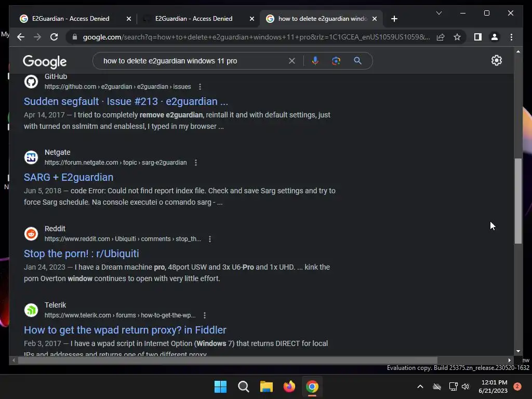Open the 'Sudden segfault · Issue #213' result
Viewport: 532px width, 399px height.
pyautogui.click(x=126, y=101)
